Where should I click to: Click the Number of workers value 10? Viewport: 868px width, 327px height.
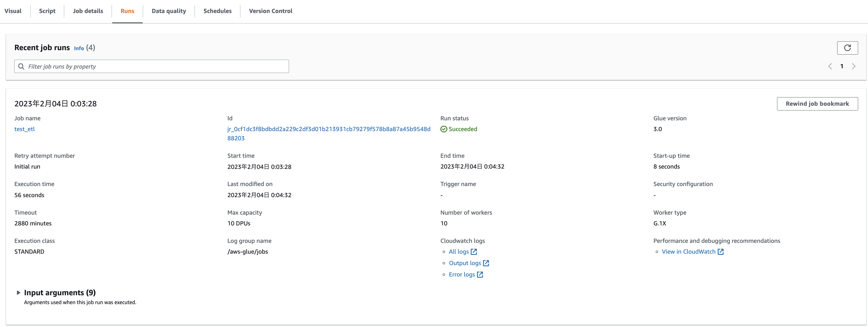coord(444,224)
